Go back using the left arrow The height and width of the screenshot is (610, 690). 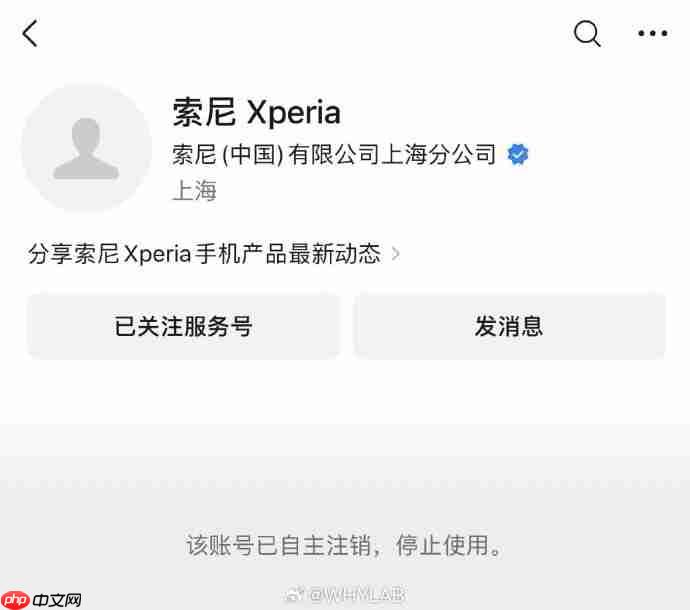coord(30,33)
